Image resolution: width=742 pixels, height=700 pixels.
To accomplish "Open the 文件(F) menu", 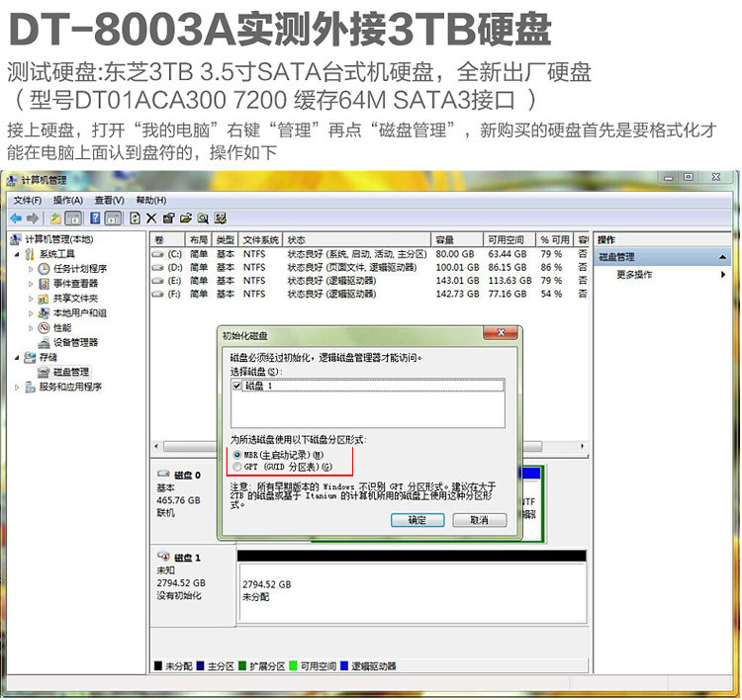I will (27, 200).
